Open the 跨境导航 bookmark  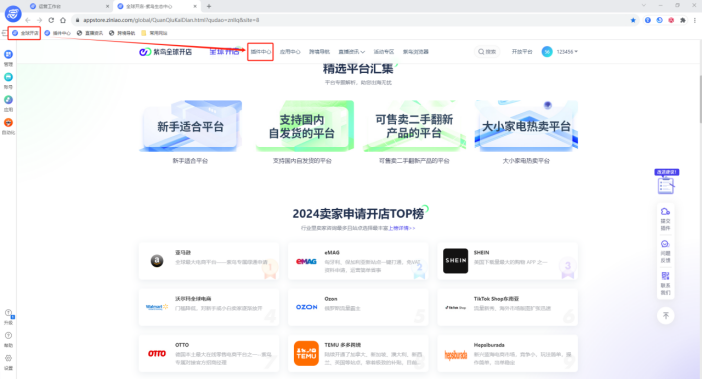tap(122, 33)
